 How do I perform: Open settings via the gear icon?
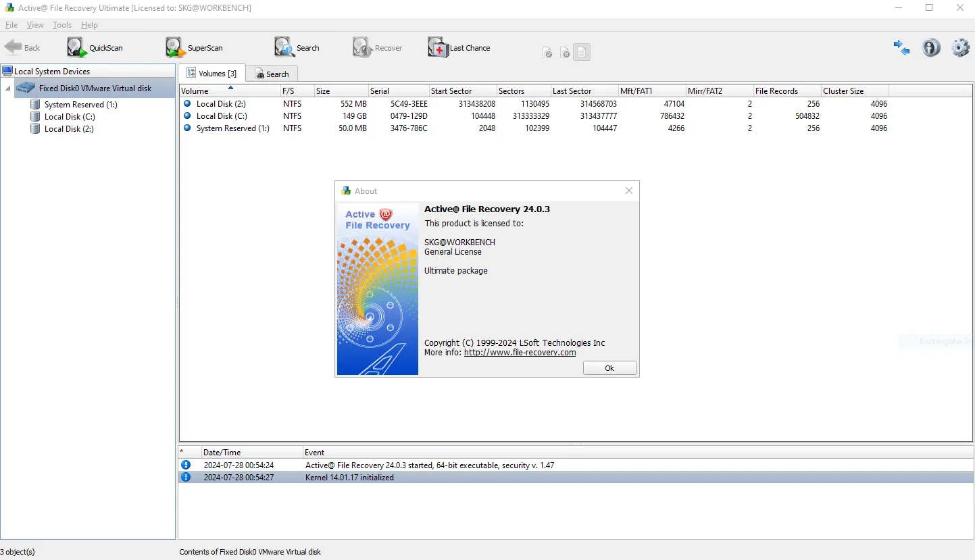(960, 47)
